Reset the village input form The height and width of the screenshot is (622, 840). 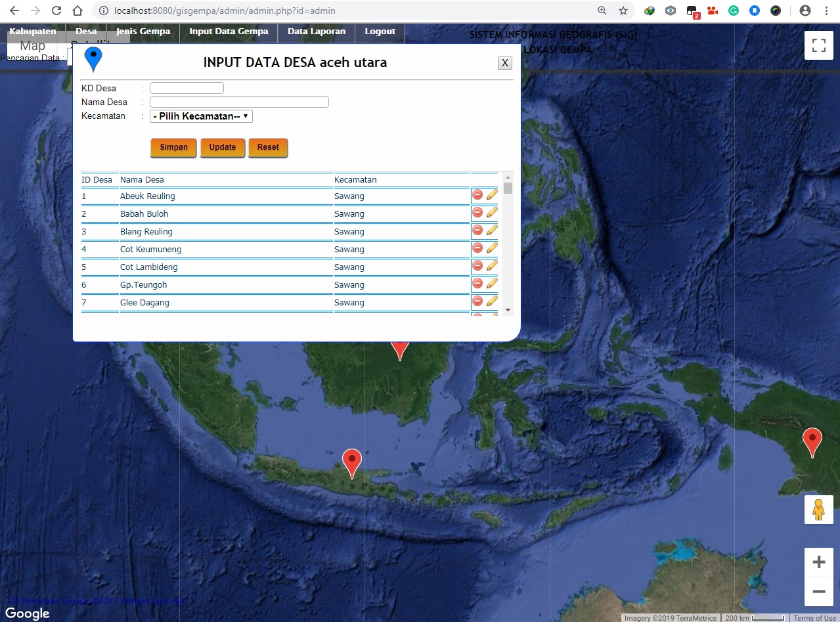click(x=268, y=147)
